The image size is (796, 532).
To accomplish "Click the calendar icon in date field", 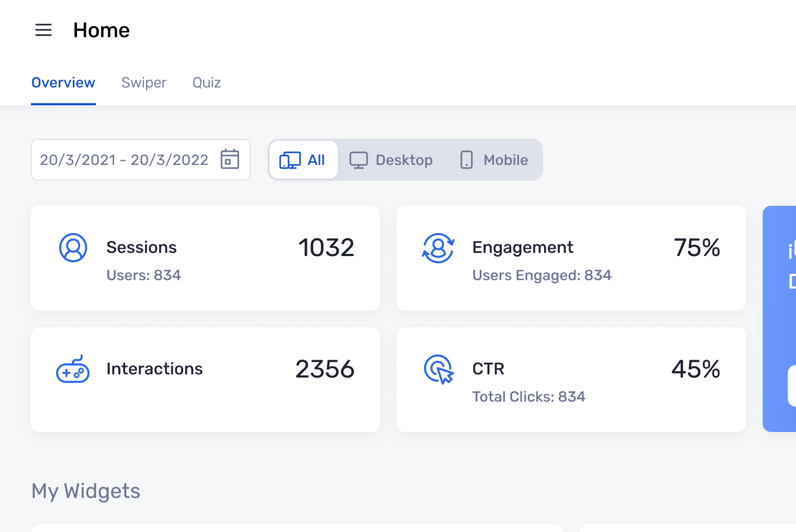I will click(229, 159).
